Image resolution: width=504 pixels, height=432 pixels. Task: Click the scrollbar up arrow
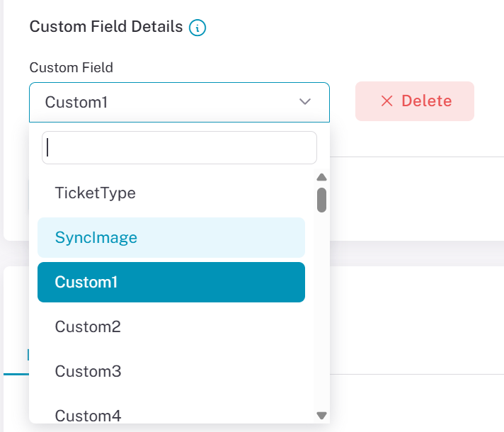[321, 177]
